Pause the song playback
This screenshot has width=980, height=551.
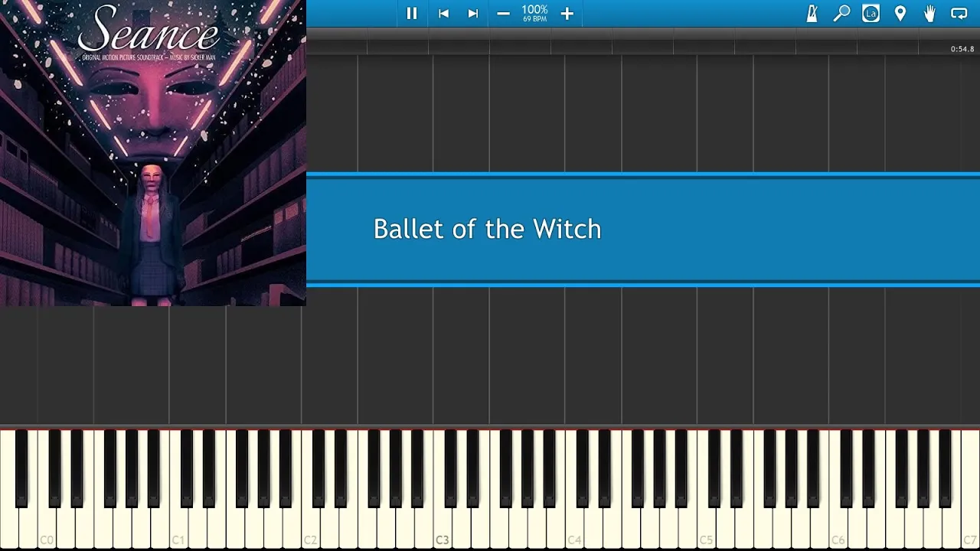(412, 13)
